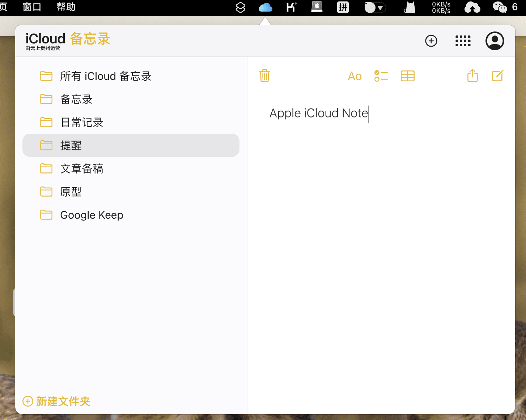
Task: Open the 日常记录 folder
Action: [82, 123]
